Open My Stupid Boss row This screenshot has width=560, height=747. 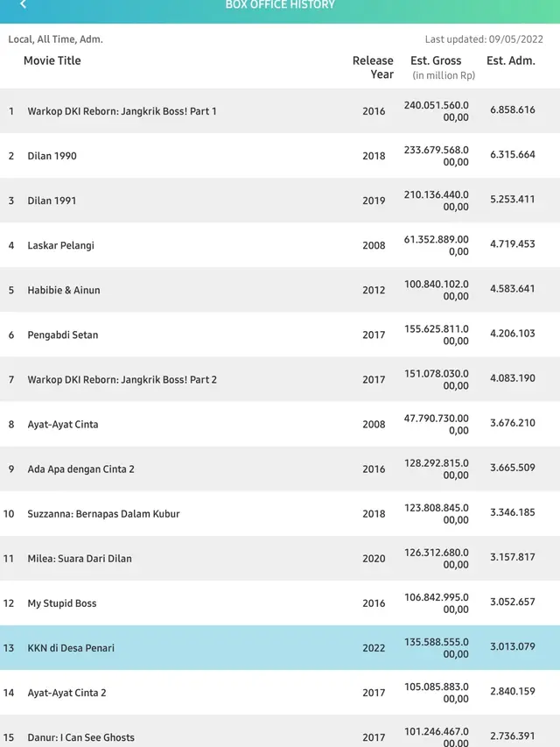coord(280,603)
